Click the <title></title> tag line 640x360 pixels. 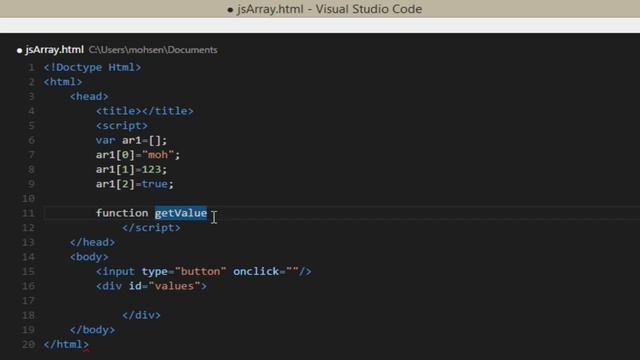tap(145, 111)
